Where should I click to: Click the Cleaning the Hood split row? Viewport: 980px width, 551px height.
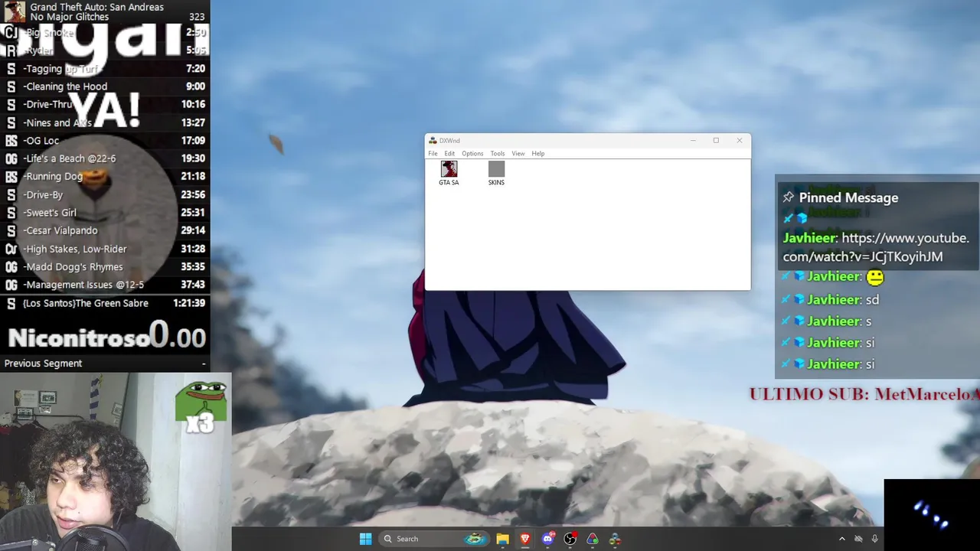click(105, 86)
